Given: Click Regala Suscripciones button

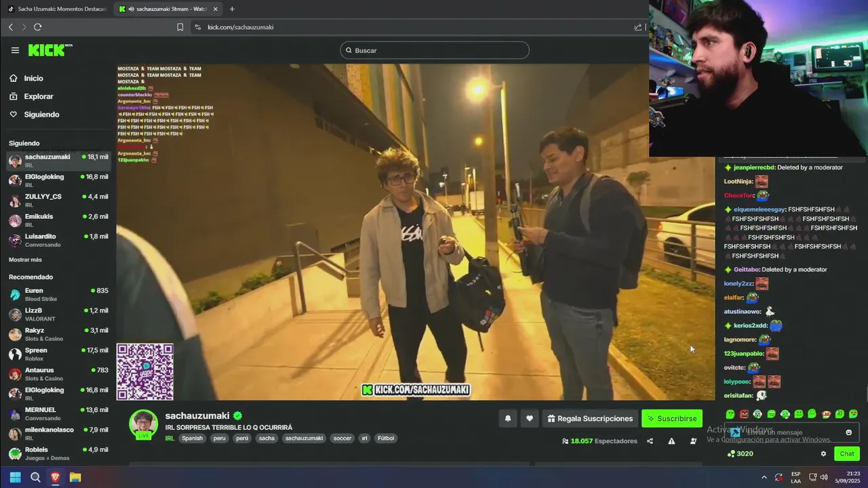Looking at the screenshot, I should 590,419.
